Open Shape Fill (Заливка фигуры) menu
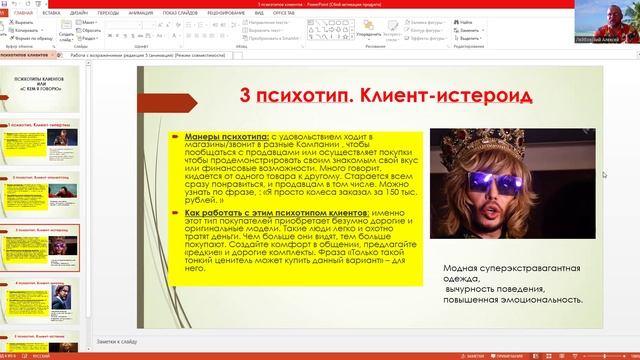640x360 pixels. click(x=424, y=22)
